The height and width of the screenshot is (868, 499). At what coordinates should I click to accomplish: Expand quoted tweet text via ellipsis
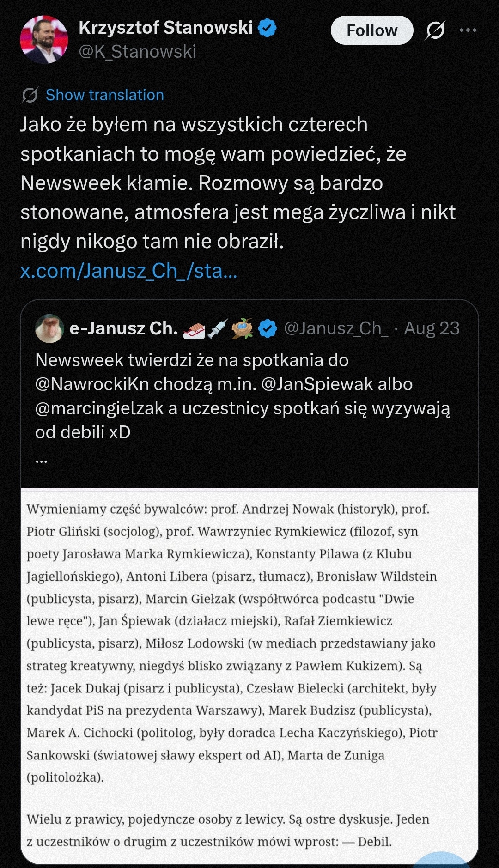[x=41, y=460]
